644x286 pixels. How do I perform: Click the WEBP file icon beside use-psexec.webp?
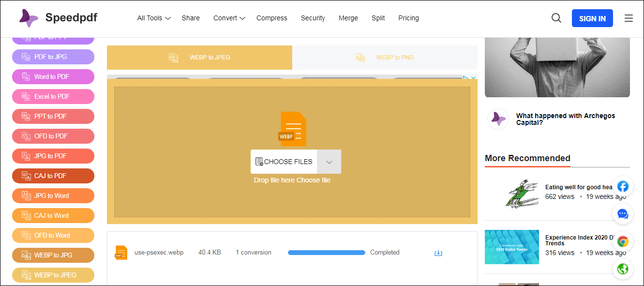click(121, 253)
